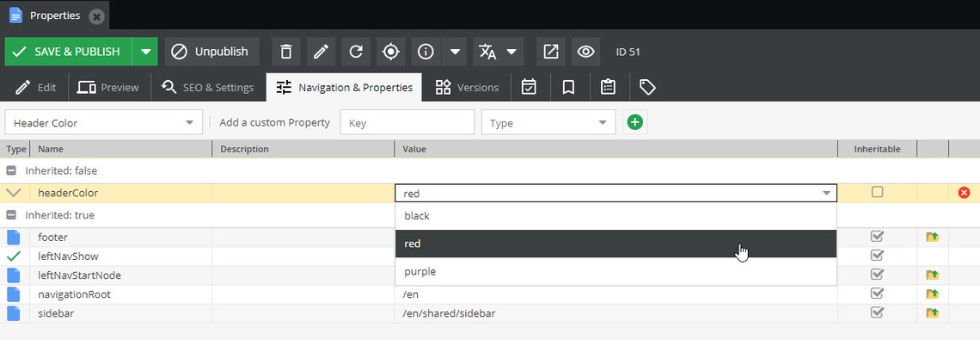
Task: Click the Unpublish button
Action: click(211, 52)
